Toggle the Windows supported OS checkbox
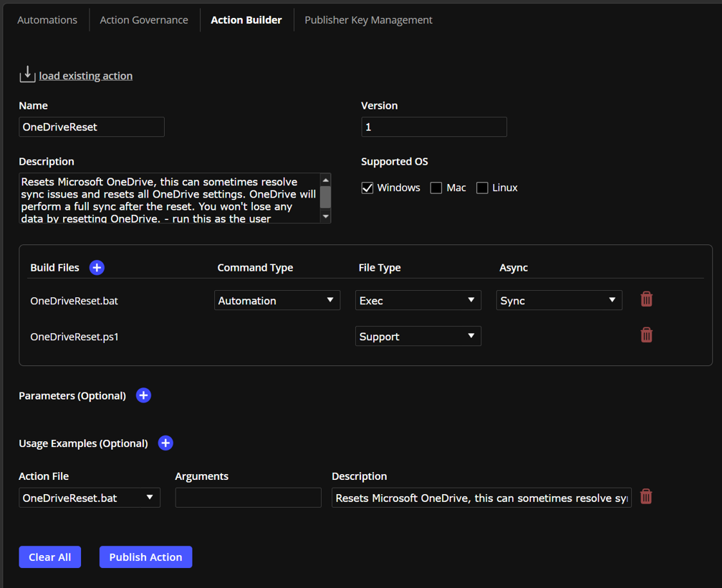The image size is (722, 588). 367,188
